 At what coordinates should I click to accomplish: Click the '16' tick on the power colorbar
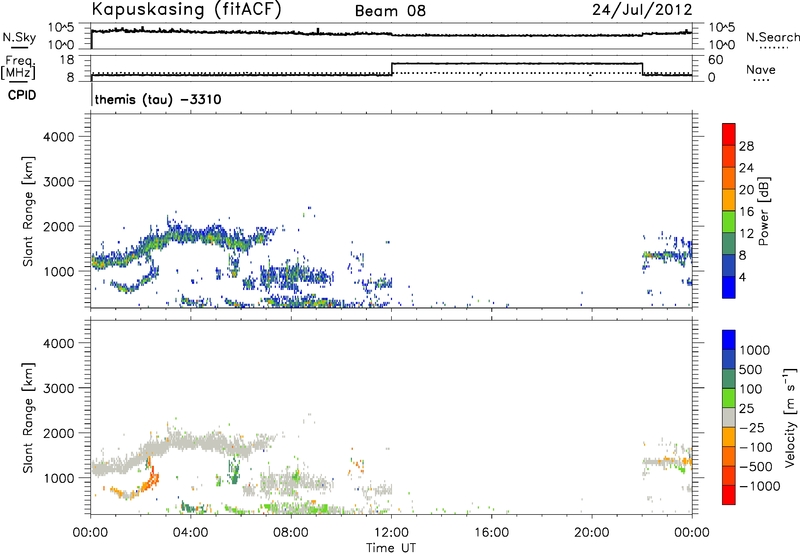[x=746, y=212]
